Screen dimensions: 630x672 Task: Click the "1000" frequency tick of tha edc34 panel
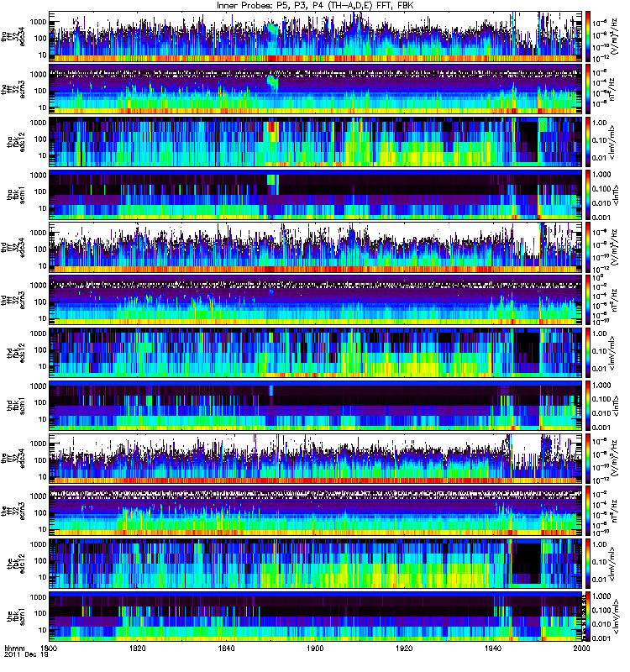pos(38,22)
